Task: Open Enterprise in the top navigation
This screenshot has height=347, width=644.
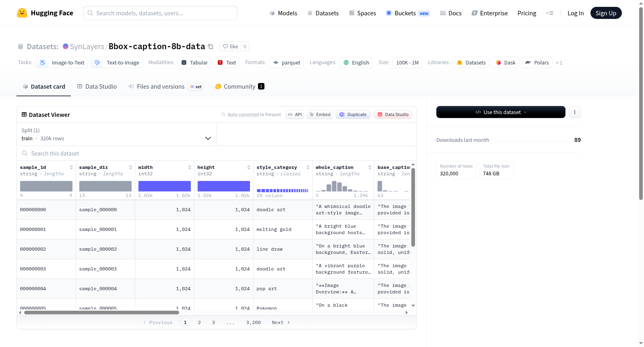Action: pyautogui.click(x=489, y=13)
